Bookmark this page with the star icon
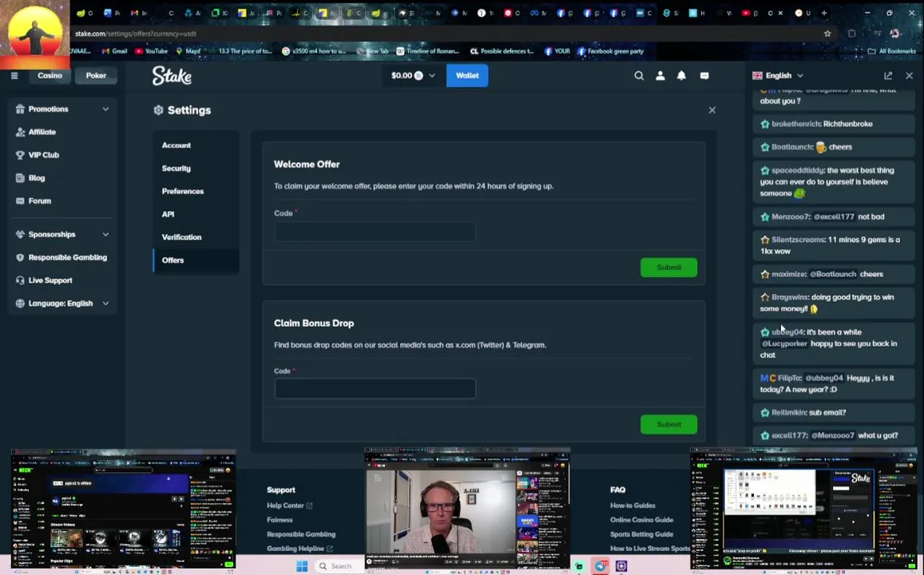924x575 pixels. 827,34
